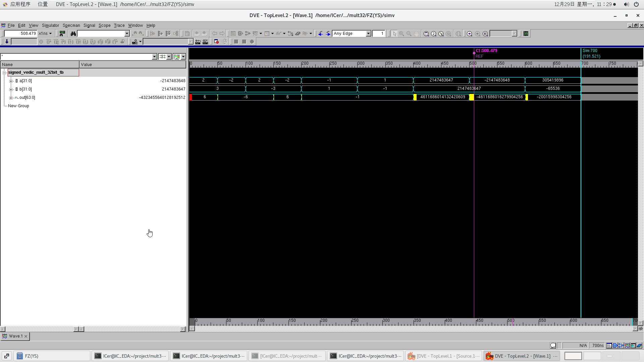Select the pointer selection tool
This screenshot has width=644, height=362.
tap(394, 34)
